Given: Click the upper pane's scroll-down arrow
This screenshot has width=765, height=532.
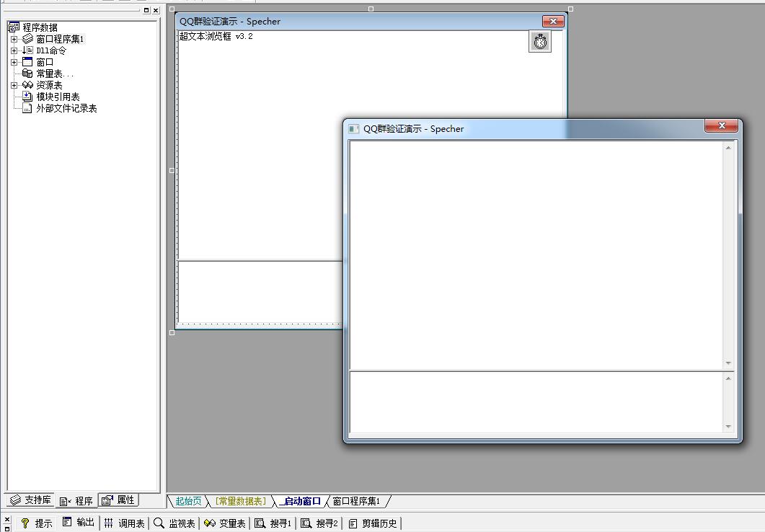Looking at the screenshot, I should click(x=728, y=363).
